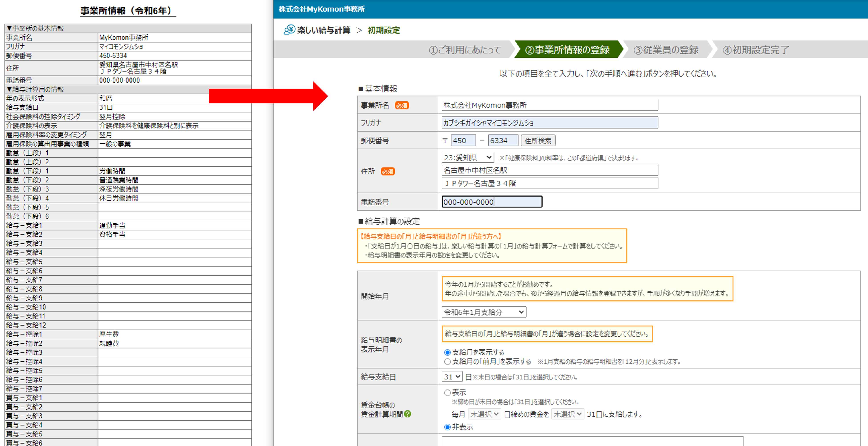This screenshot has width=868, height=446.
Task: Choose the 表示 radio for 賃金台帳
Action: pos(448,393)
